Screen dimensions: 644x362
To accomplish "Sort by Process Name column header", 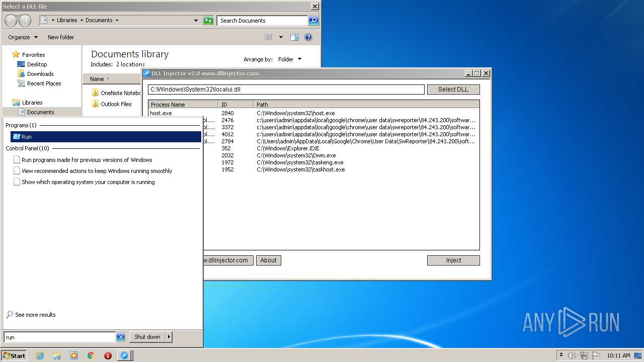I will [x=183, y=105].
